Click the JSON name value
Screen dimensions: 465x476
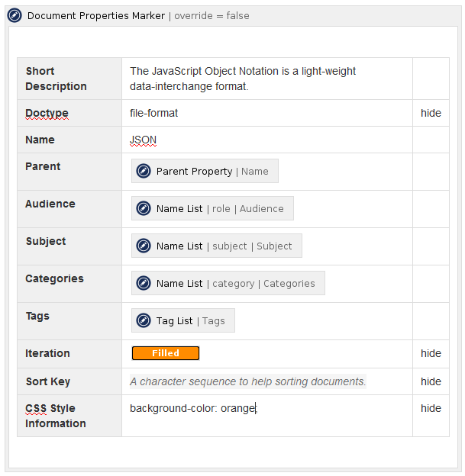pyautogui.click(x=143, y=140)
